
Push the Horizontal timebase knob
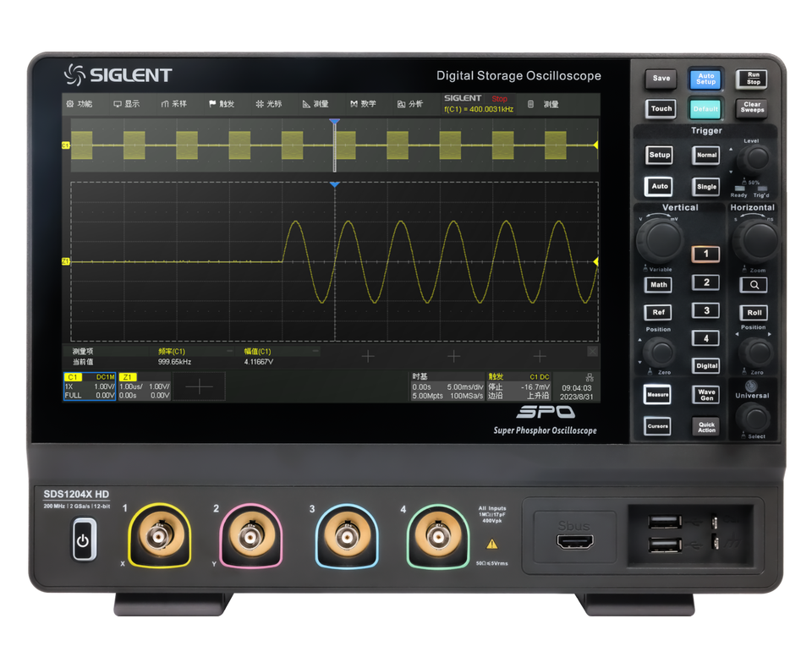point(756,240)
